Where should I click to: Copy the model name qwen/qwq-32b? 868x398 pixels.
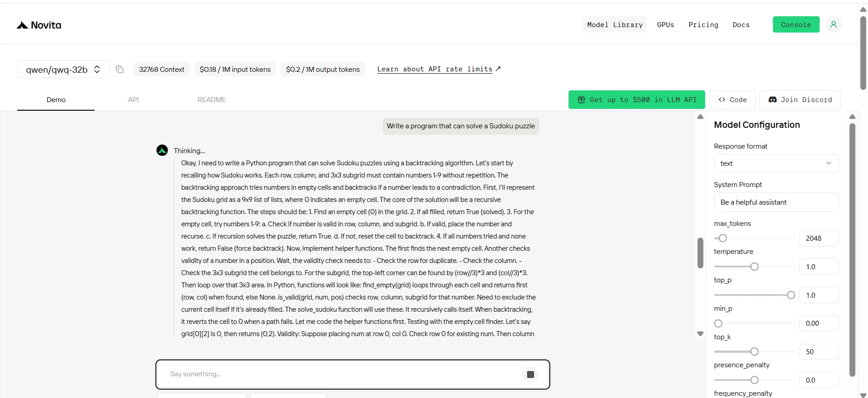coord(120,69)
